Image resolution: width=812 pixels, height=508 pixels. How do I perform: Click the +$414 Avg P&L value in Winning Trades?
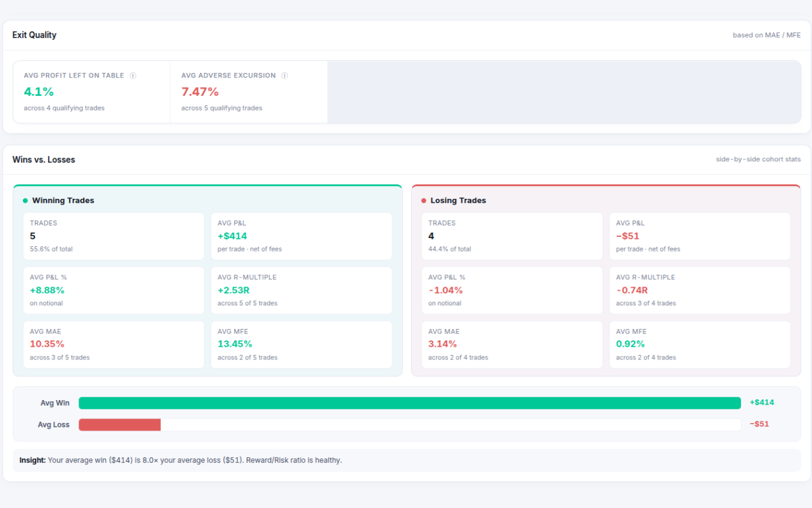coord(232,236)
